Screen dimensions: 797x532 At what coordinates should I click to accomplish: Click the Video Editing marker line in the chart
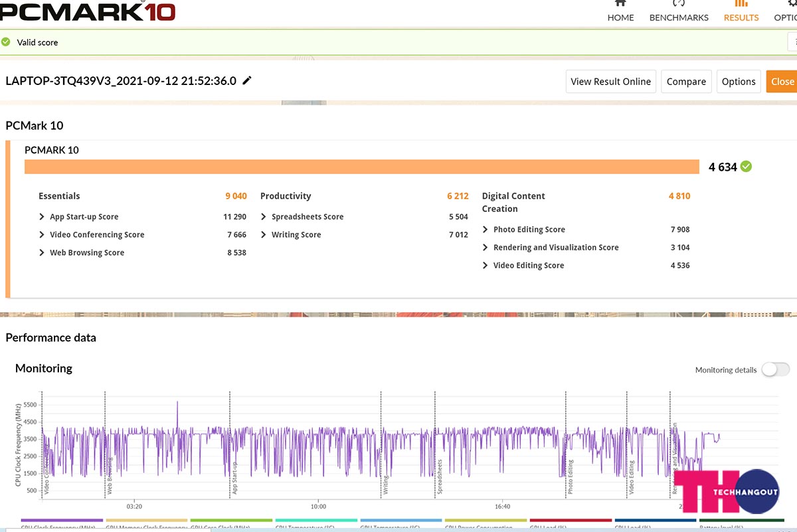click(627, 444)
